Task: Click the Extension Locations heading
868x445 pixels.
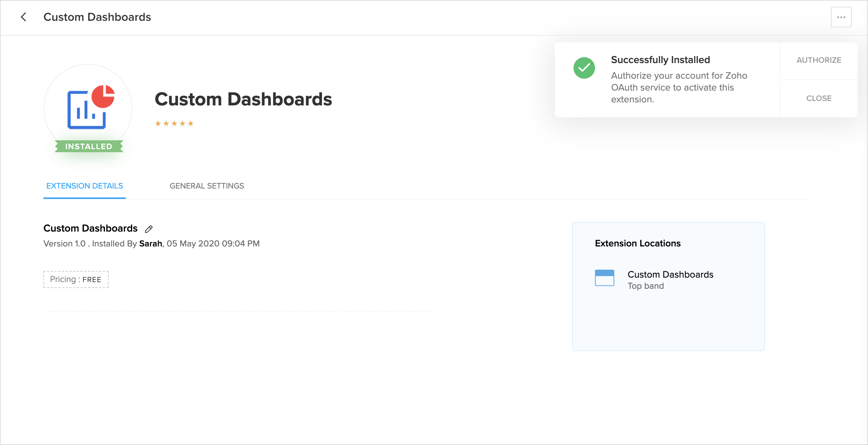Action: (x=638, y=243)
